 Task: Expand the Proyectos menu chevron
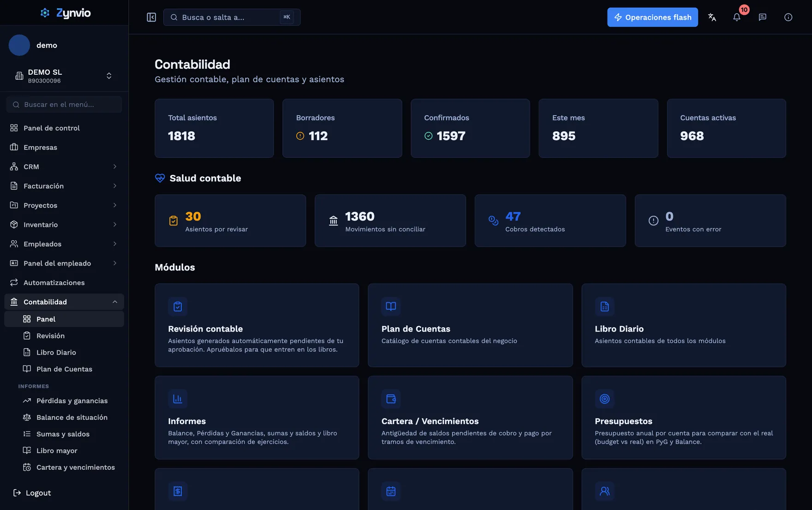point(115,205)
